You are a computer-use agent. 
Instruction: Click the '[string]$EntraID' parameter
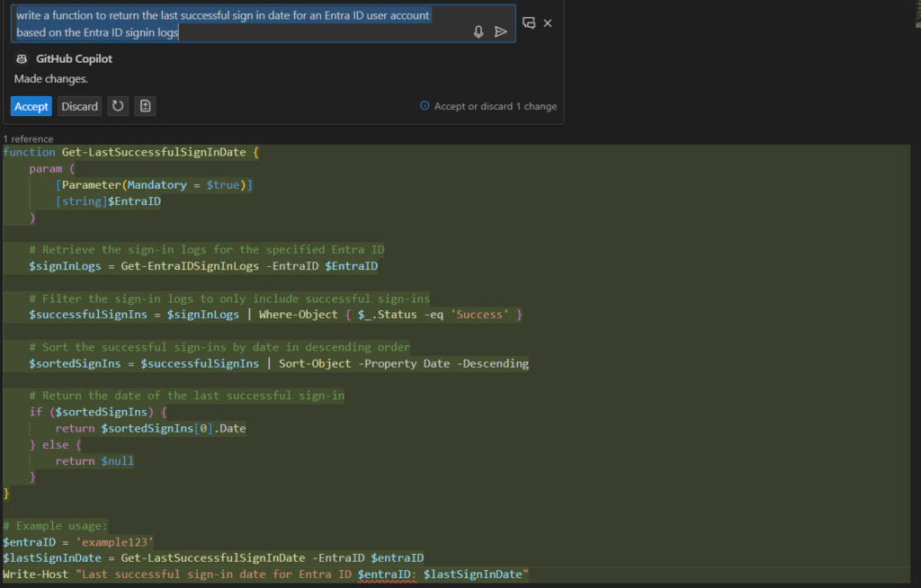108,201
